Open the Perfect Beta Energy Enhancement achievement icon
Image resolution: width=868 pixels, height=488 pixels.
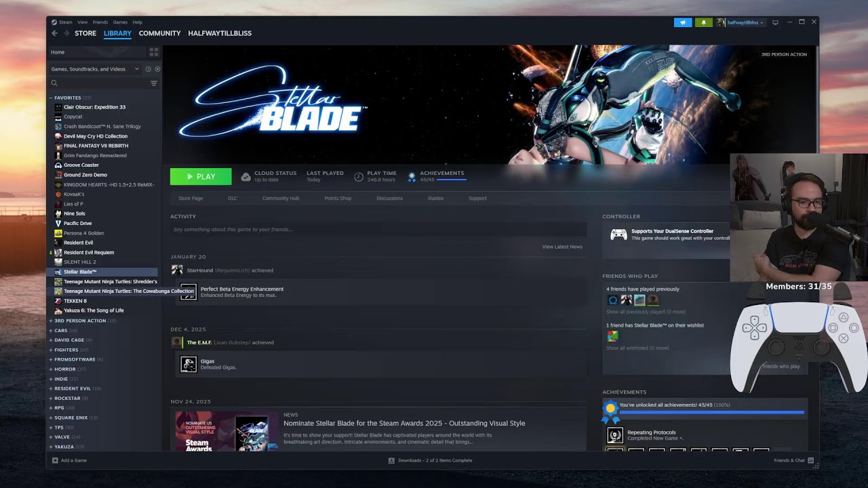[189, 292]
